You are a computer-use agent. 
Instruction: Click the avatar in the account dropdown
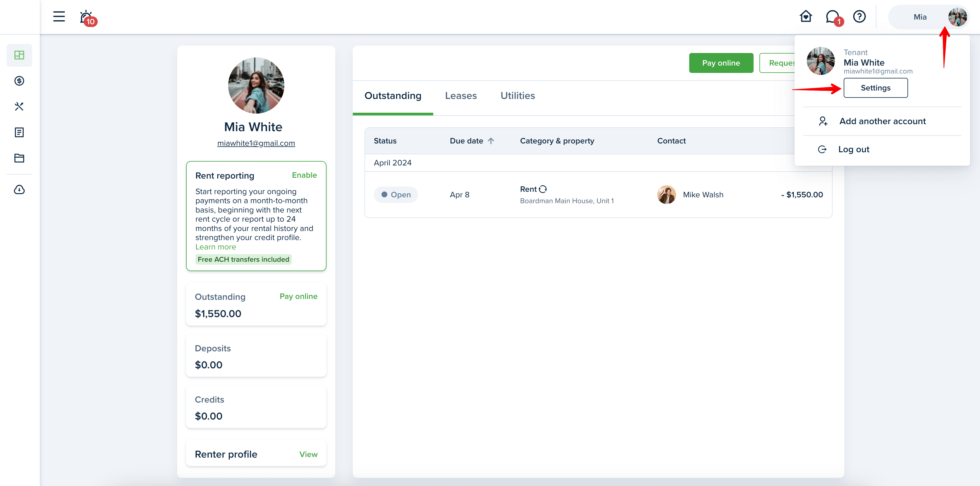(x=821, y=61)
